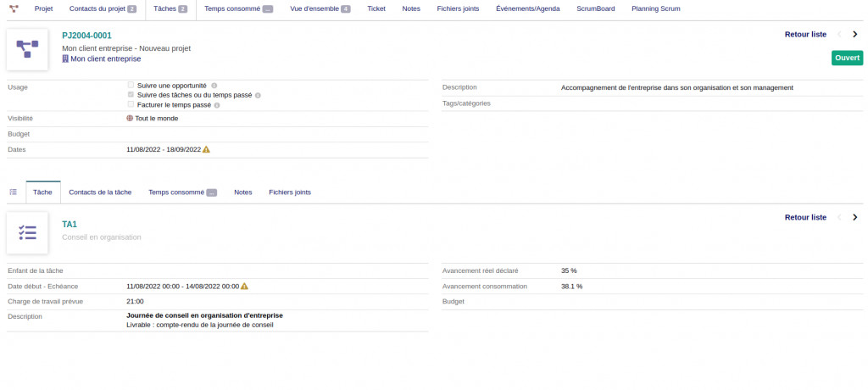The image size is (868, 390).
Task: Click the warning icon next to project dates
Action: point(206,149)
